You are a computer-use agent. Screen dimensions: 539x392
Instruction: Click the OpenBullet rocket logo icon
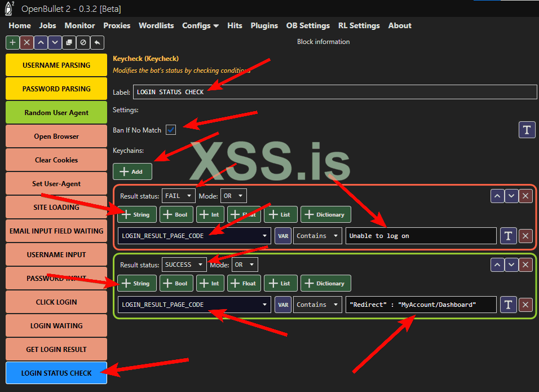tap(9, 8)
